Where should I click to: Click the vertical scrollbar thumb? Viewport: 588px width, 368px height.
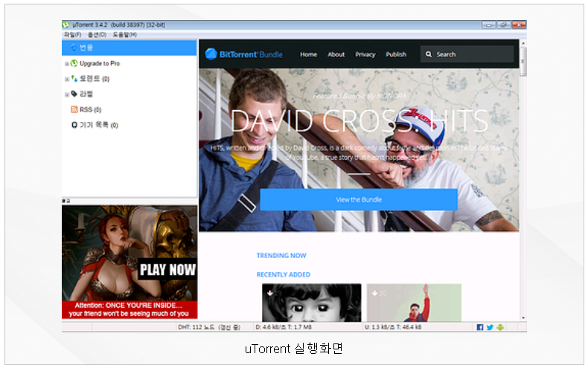tap(523, 62)
